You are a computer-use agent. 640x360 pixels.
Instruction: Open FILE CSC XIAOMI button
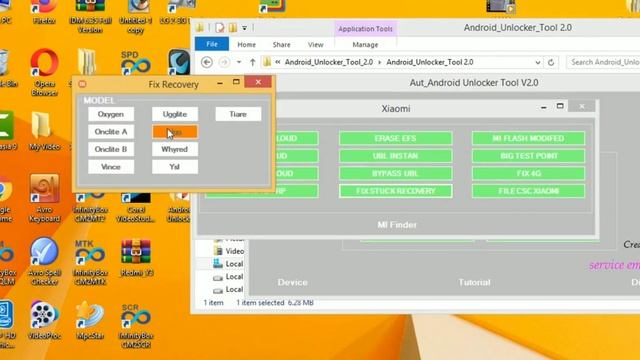click(529, 191)
